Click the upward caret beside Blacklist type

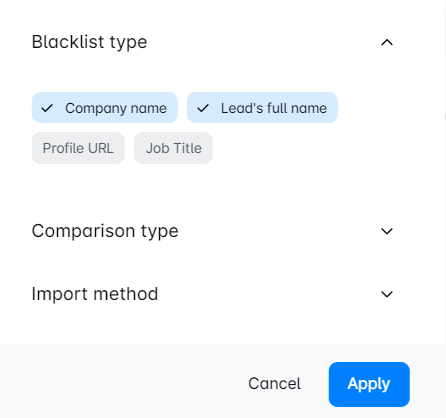point(387,42)
